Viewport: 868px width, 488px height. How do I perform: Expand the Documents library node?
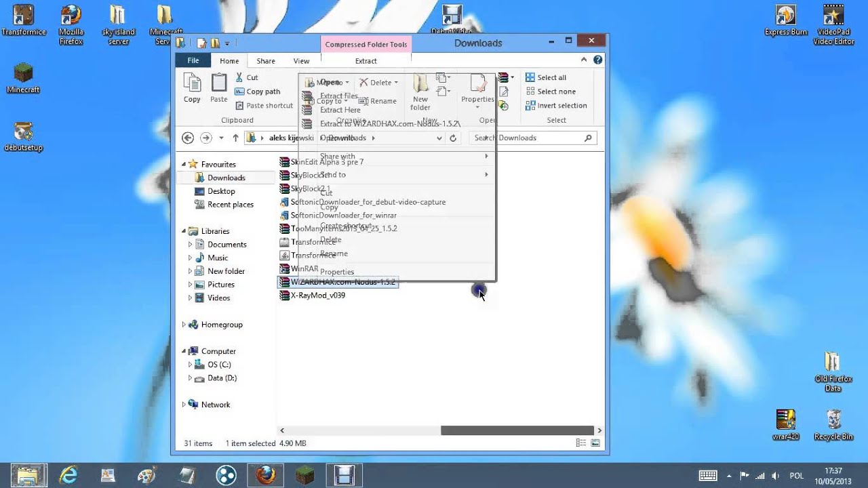tap(190, 245)
